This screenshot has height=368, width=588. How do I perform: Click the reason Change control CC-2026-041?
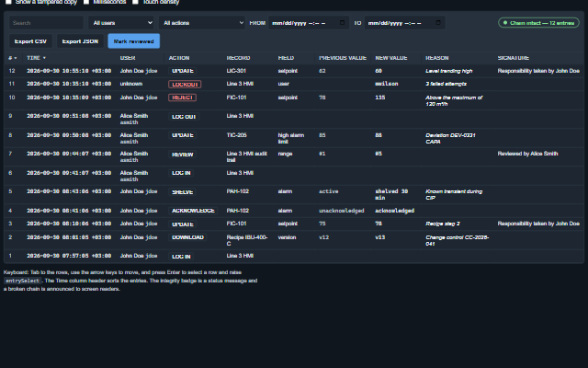coord(458,240)
